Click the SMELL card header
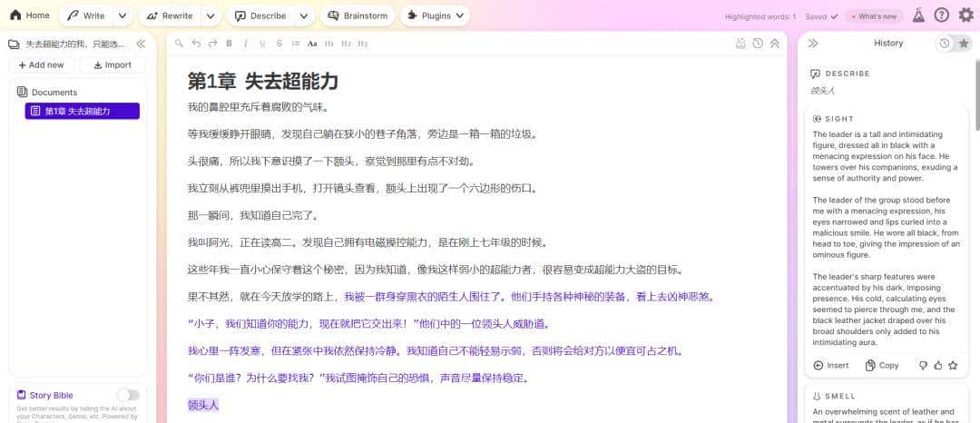The image size is (980, 423). pyautogui.click(x=835, y=396)
